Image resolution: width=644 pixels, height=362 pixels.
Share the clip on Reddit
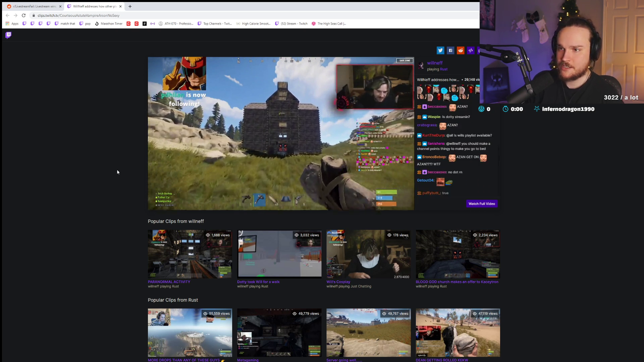[x=460, y=50]
